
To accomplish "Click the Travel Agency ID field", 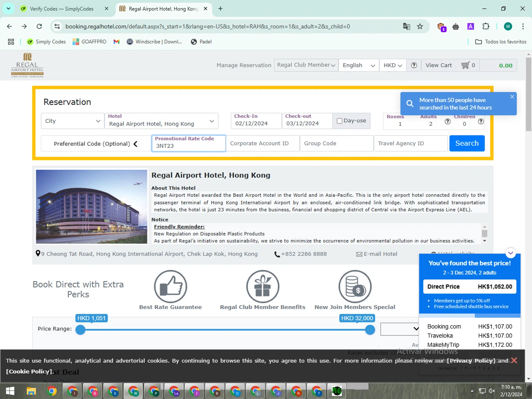I will [x=411, y=143].
